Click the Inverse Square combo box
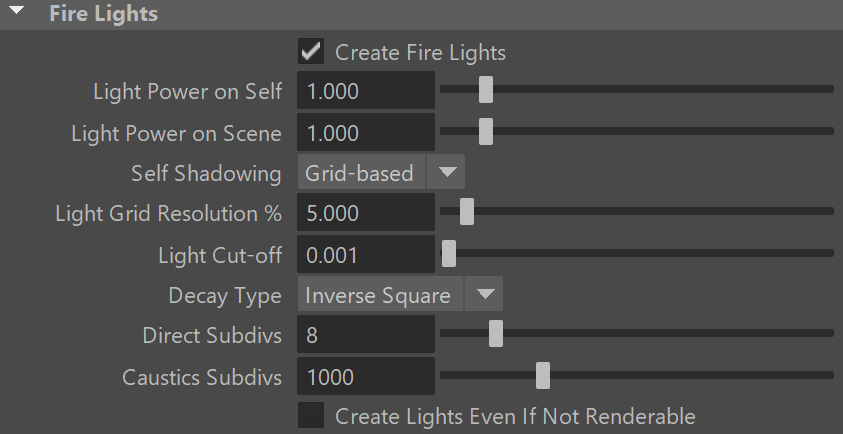 380,295
